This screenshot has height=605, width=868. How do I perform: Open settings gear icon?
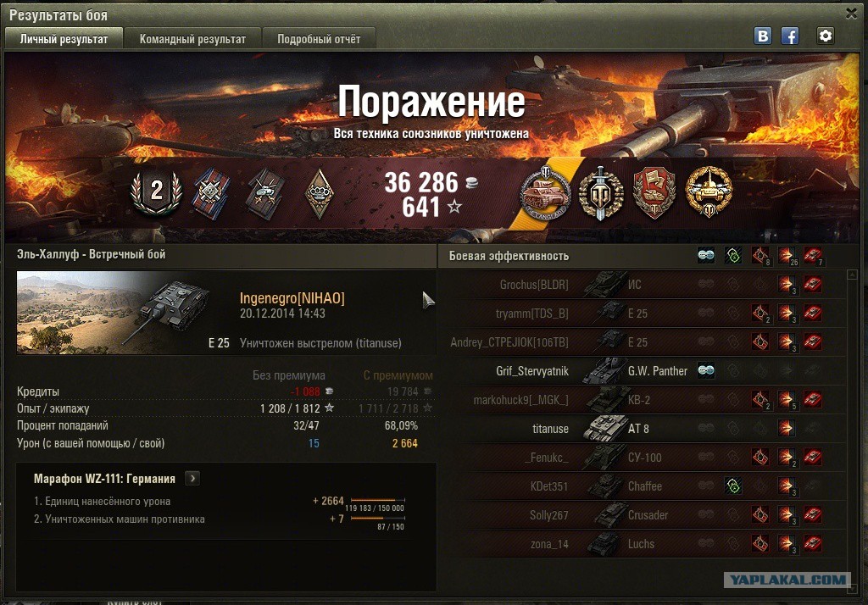(x=826, y=36)
